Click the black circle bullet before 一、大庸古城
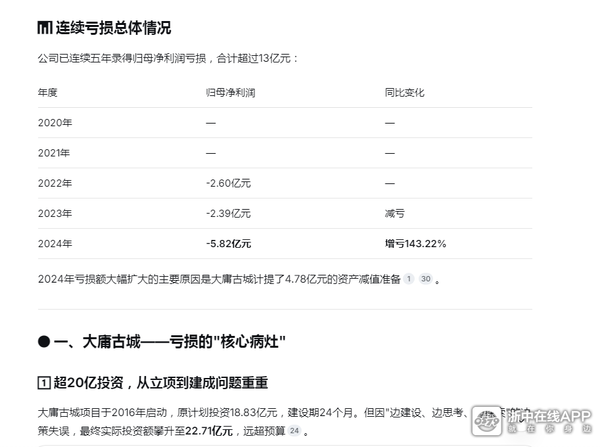600x447 pixels. tap(44, 341)
